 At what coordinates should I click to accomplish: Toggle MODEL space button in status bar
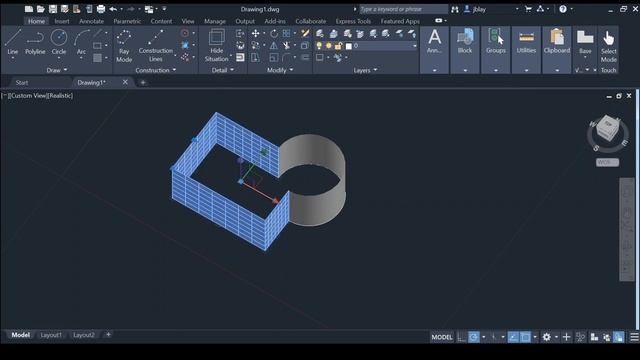click(x=442, y=337)
